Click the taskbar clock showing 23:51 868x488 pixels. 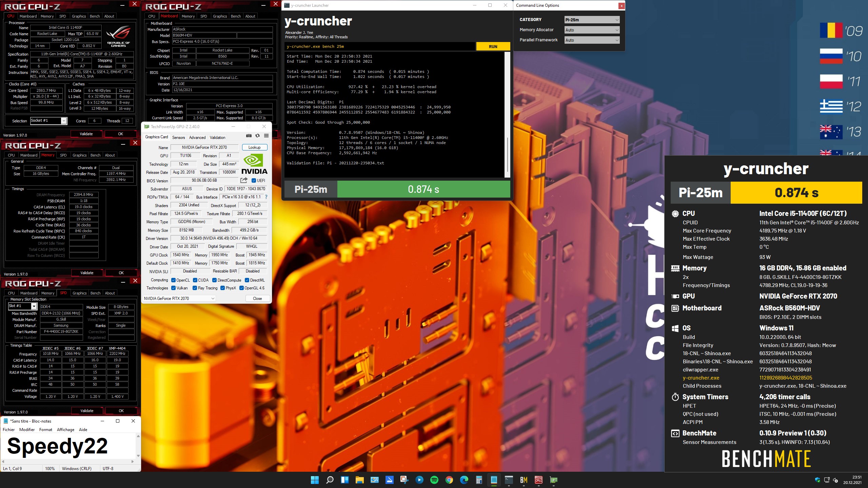pyautogui.click(x=852, y=480)
